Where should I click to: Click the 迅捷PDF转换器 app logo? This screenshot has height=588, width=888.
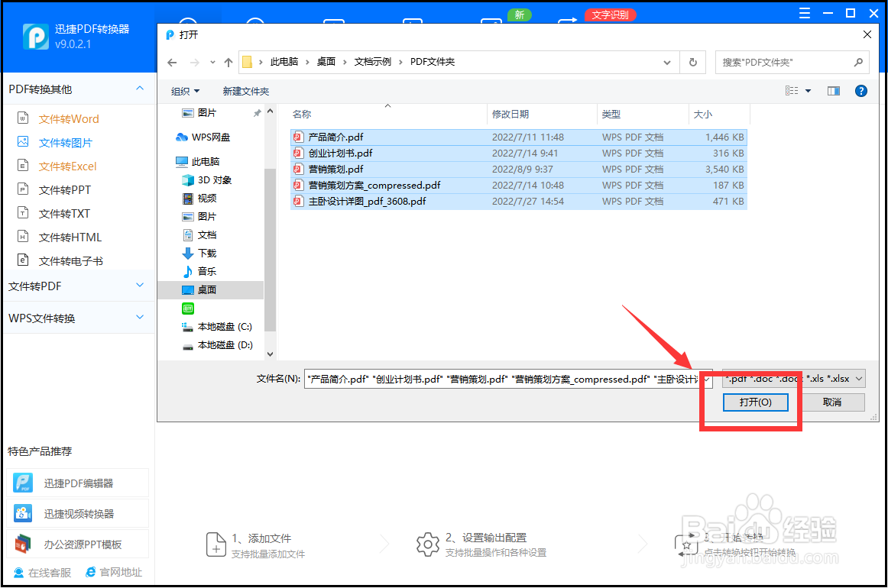pos(36,36)
